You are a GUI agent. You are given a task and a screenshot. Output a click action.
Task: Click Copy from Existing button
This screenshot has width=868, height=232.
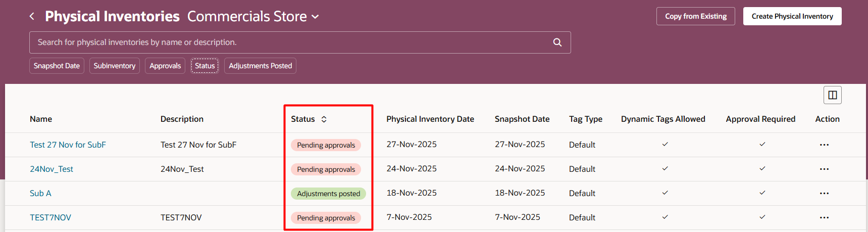[695, 16]
